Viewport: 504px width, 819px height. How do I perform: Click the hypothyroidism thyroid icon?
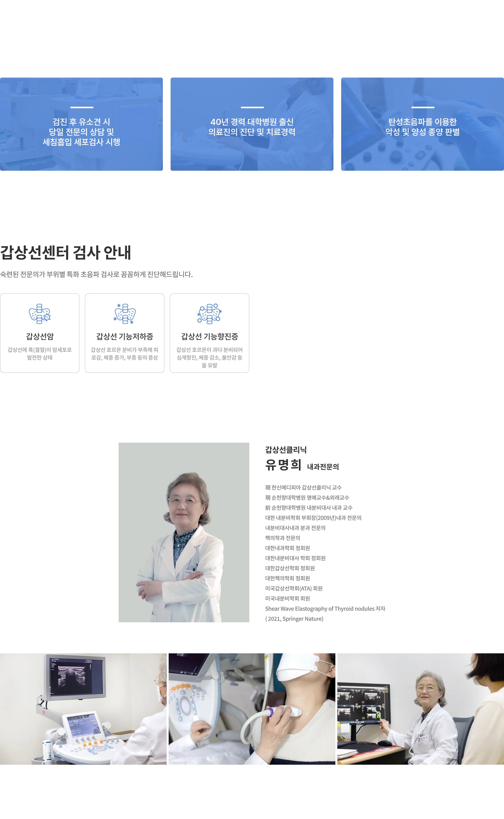pos(125,313)
